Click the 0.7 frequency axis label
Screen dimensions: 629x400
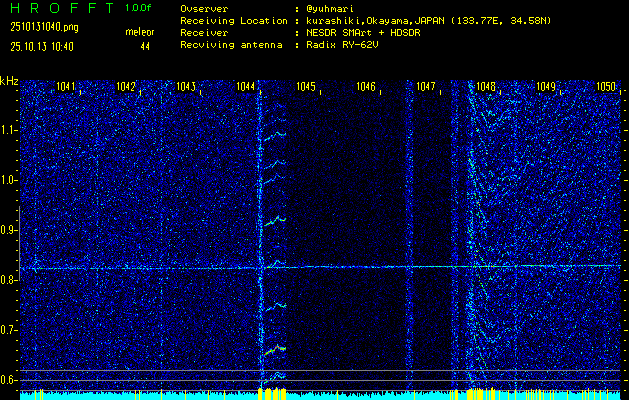(7, 330)
